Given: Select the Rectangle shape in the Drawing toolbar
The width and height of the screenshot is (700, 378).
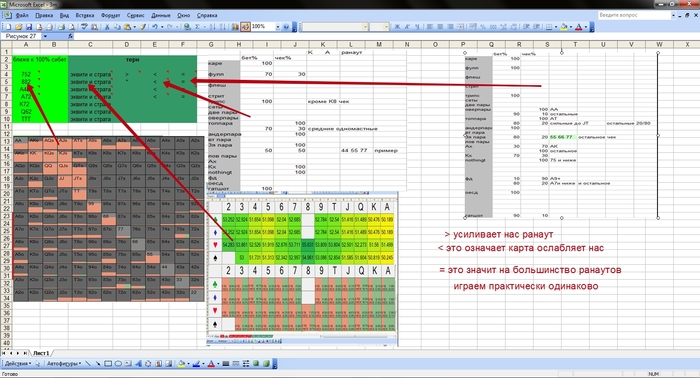Looking at the screenshot, I should coord(108,364).
